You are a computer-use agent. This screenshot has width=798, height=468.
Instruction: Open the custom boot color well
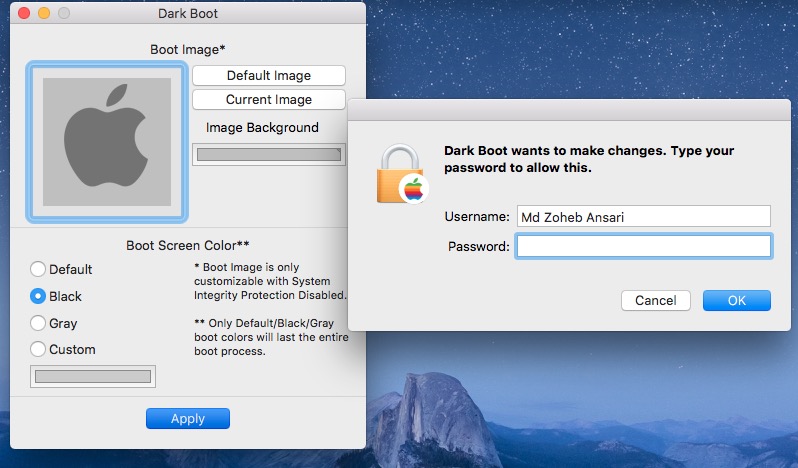[x=93, y=377]
